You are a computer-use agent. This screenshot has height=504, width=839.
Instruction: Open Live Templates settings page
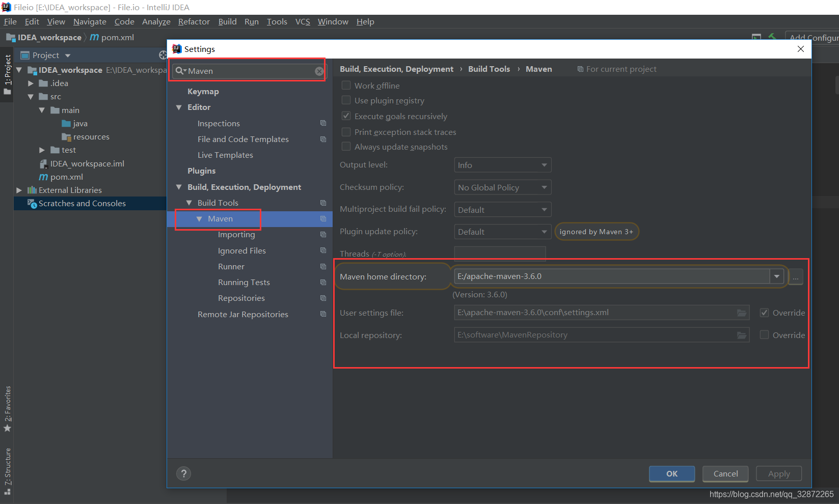(x=225, y=155)
